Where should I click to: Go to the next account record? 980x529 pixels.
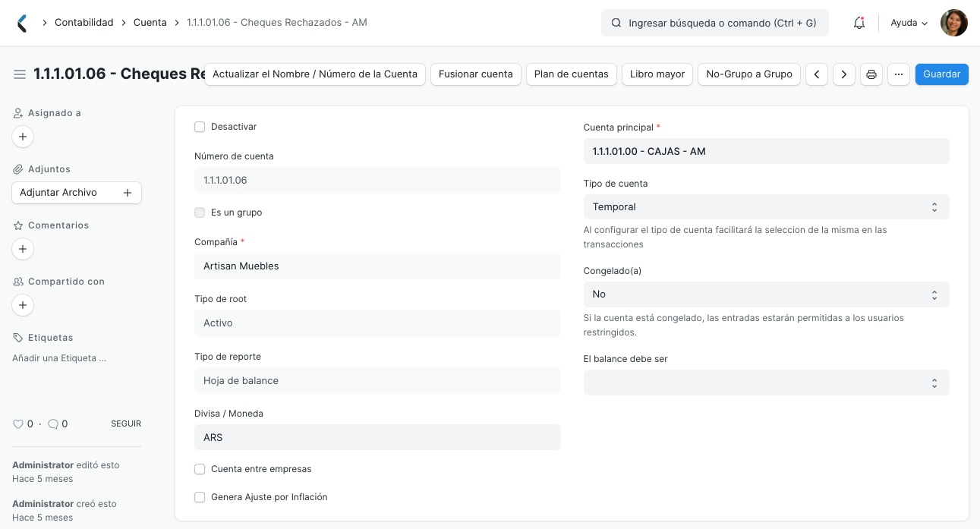[844, 74]
